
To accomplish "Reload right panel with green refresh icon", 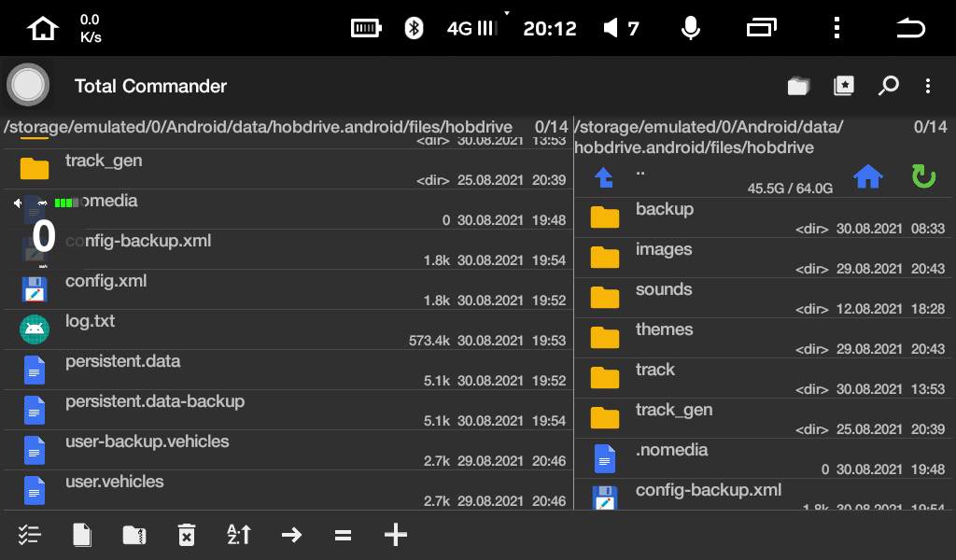I will (923, 176).
